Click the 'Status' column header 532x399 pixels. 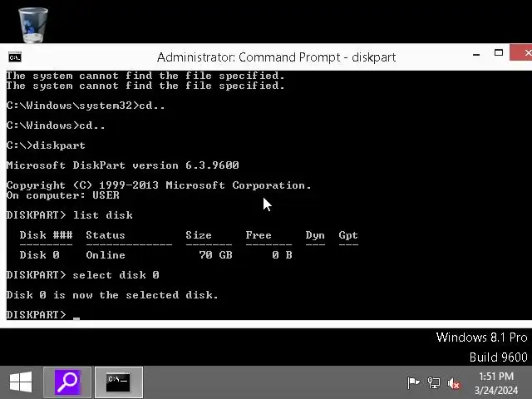106,235
